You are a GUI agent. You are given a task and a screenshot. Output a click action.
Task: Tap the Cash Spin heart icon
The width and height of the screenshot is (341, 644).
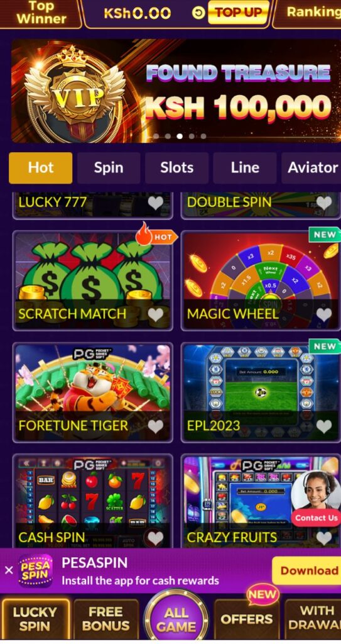coord(156,538)
